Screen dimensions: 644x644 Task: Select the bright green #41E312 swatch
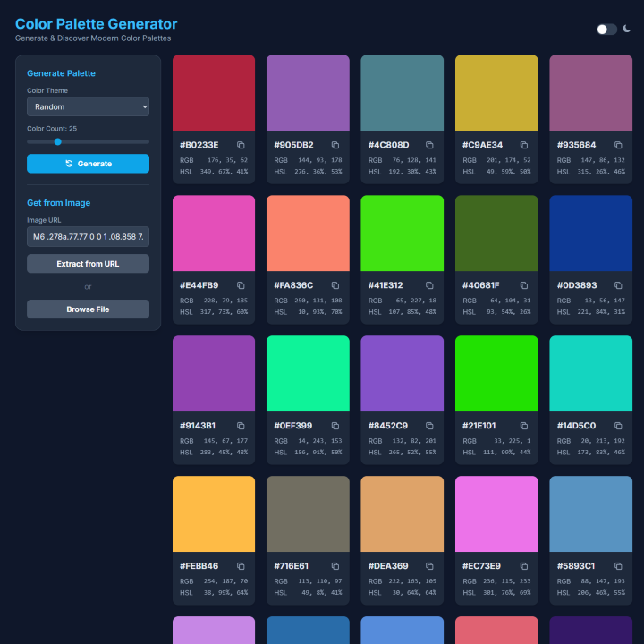pyautogui.click(x=402, y=233)
